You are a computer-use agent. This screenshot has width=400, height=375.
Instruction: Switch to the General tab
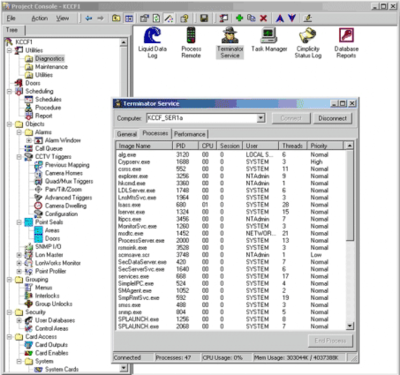coord(127,134)
